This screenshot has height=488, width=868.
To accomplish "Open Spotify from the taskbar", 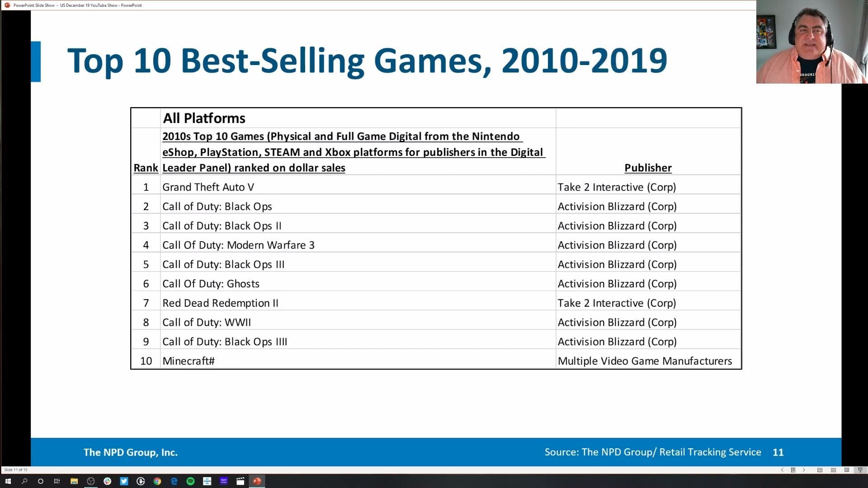I will (190, 481).
